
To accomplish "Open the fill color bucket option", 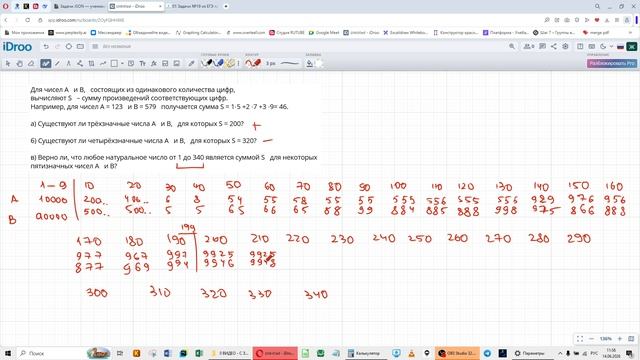I will pyautogui.click(x=309, y=63).
